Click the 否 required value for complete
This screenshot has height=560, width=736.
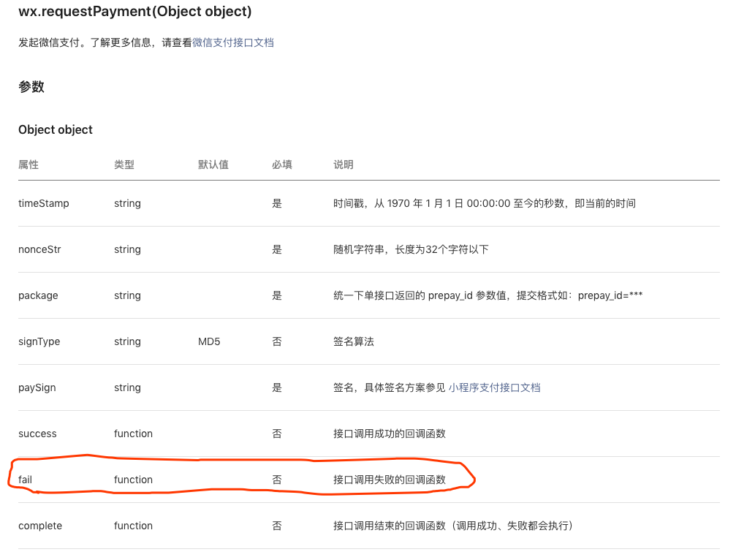pos(277,526)
